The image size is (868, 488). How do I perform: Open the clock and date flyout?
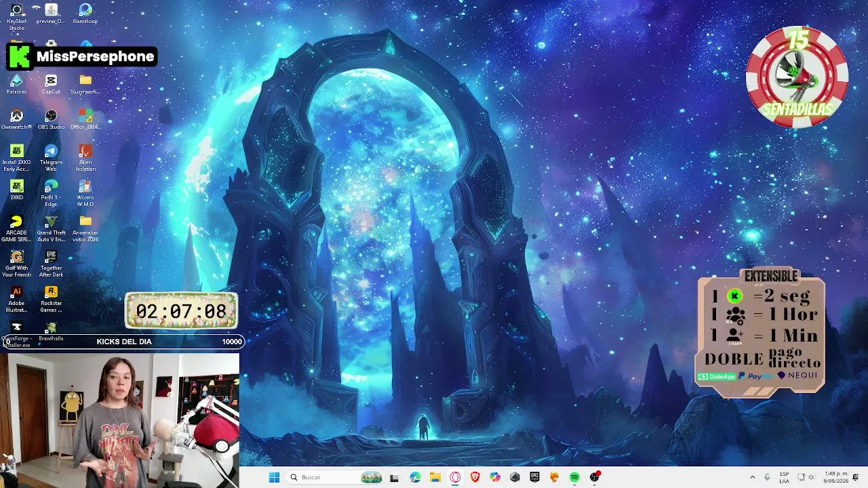coord(835,477)
